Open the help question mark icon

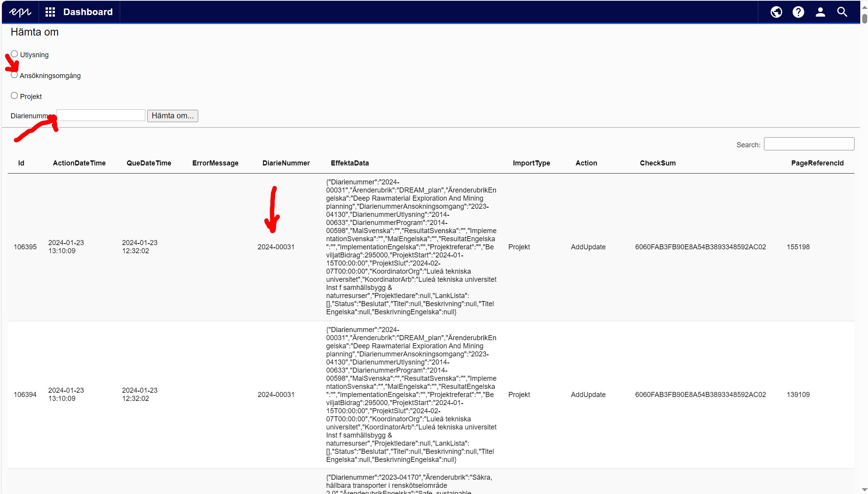(798, 12)
